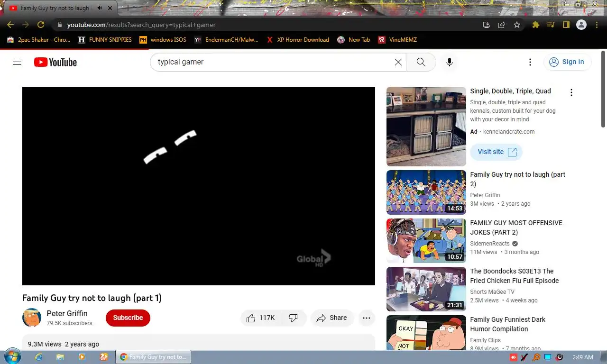Open Family Guy part 2 thumbnail

(426, 192)
